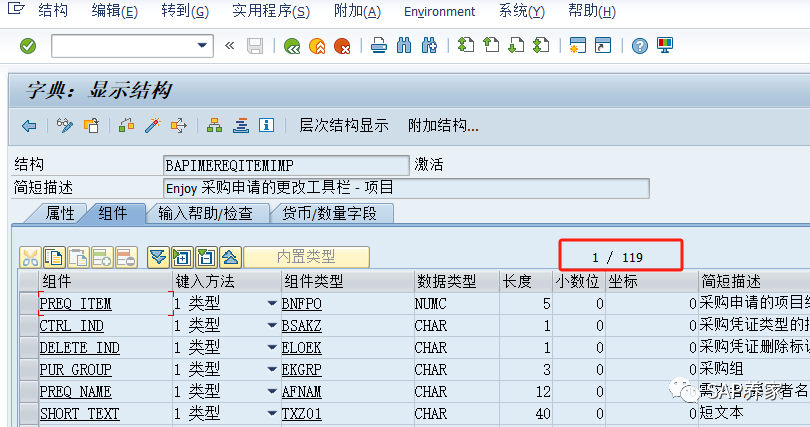Viewport: 810px width, 427px height.
Task: Click the Save floppy disk icon
Action: point(255,46)
